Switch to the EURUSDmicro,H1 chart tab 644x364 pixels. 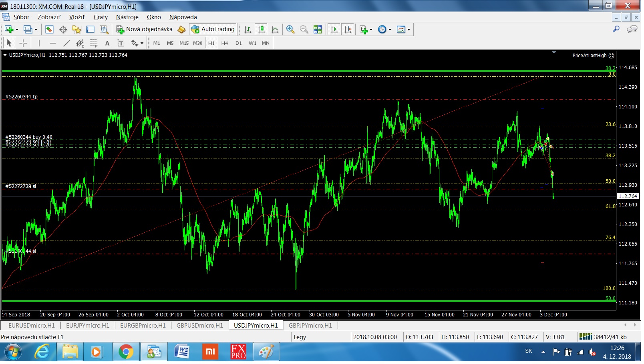pyautogui.click(x=32, y=326)
